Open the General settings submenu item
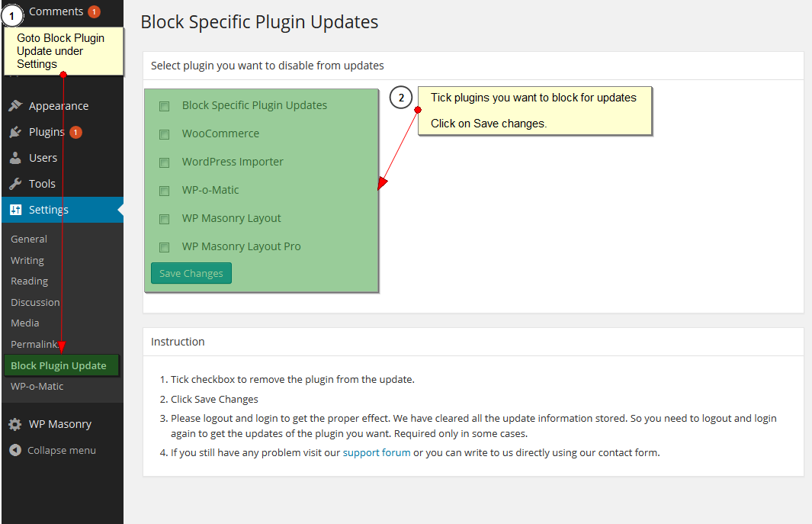 click(29, 239)
